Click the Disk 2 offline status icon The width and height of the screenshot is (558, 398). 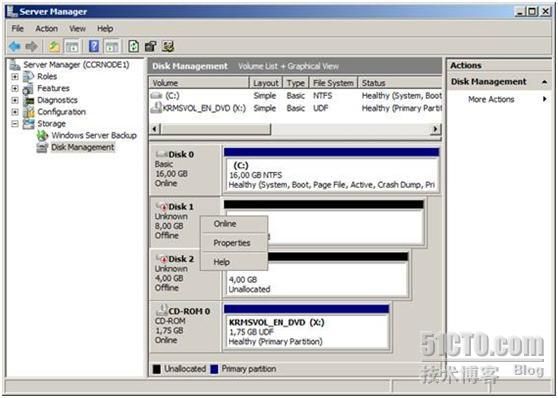coord(162,258)
